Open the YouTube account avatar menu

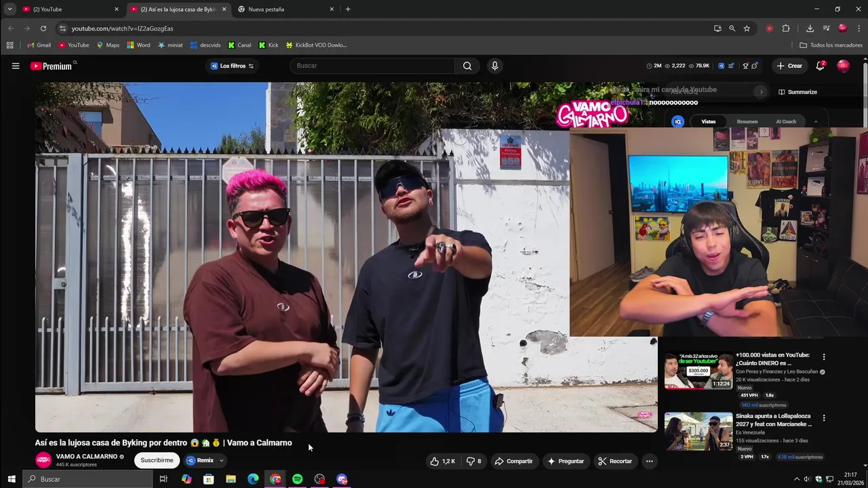[843, 66]
